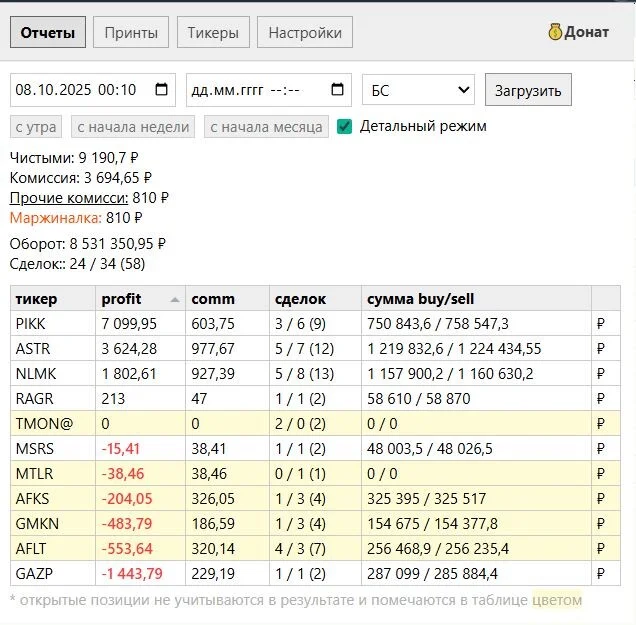The image size is (636, 625).
Task: Select the GAZP ticker cell
Action: [53, 573]
